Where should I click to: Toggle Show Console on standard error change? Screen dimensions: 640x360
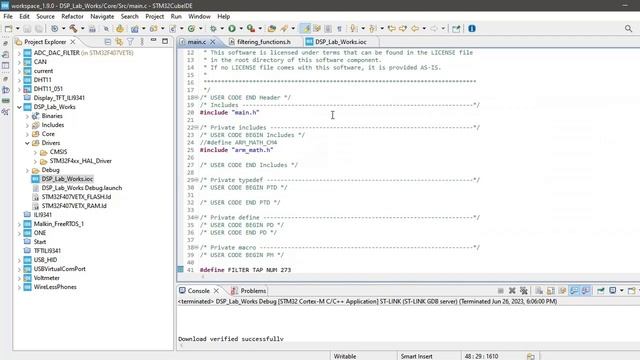point(586,291)
